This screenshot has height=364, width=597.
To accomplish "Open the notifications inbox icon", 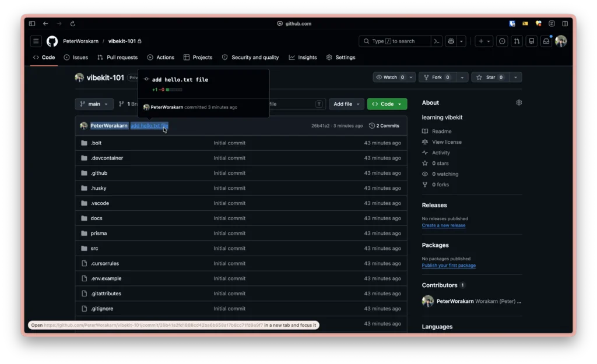I will [546, 41].
